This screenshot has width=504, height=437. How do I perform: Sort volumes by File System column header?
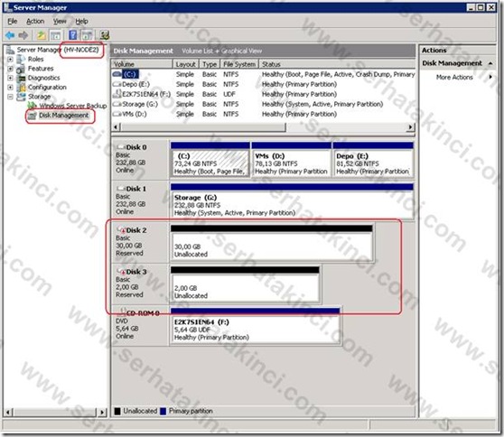239,64
